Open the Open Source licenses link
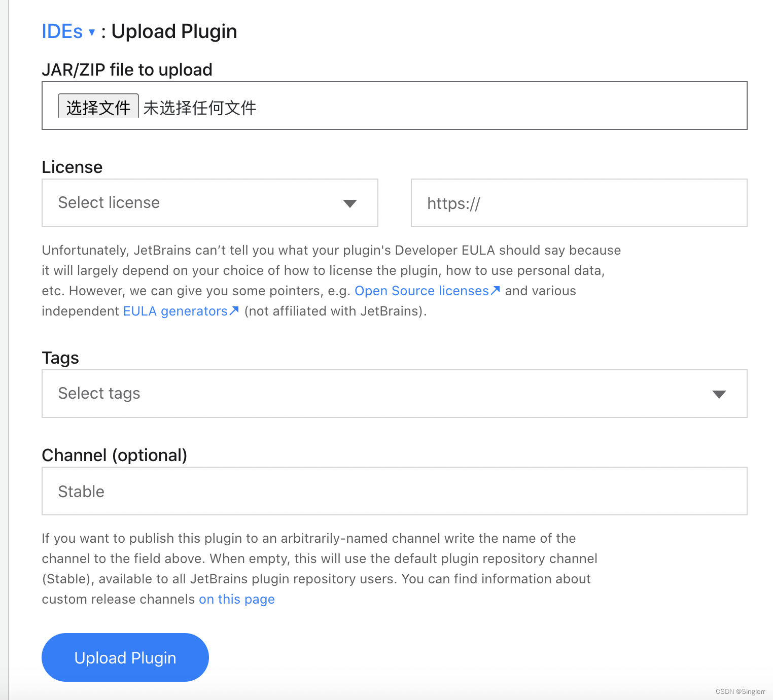This screenshot has height=700, width=773. click(427, 291)
